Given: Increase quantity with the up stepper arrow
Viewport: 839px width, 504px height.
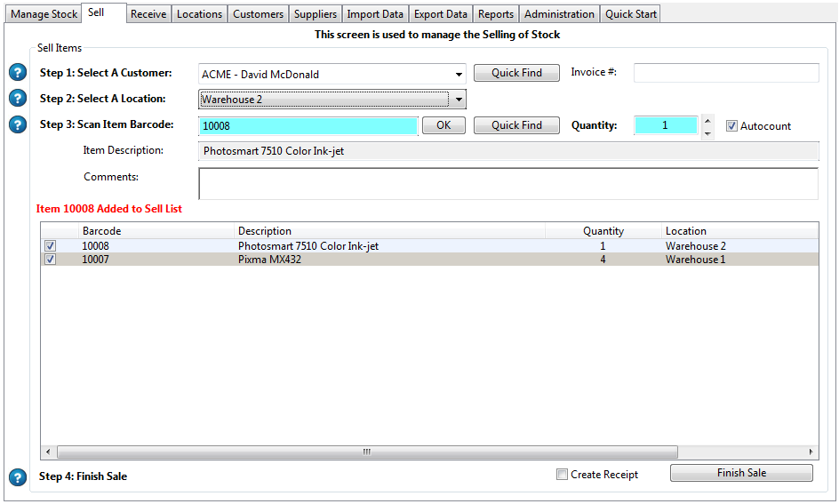Looking at the screenshot, I should (707, 120).
